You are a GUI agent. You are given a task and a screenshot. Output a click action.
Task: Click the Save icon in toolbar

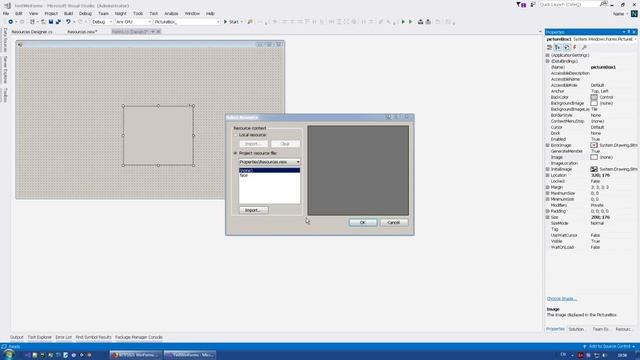pyautogui.click(x=51, y=22)
